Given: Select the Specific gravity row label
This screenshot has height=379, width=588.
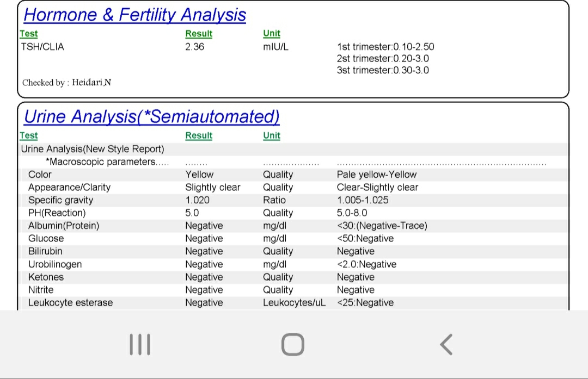Looking at the screenshot, I should click(x=61, y=200).
